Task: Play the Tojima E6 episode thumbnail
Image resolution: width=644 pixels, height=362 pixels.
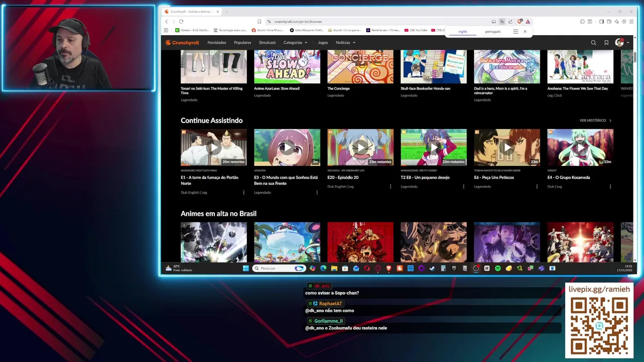Action: [507, 147]
